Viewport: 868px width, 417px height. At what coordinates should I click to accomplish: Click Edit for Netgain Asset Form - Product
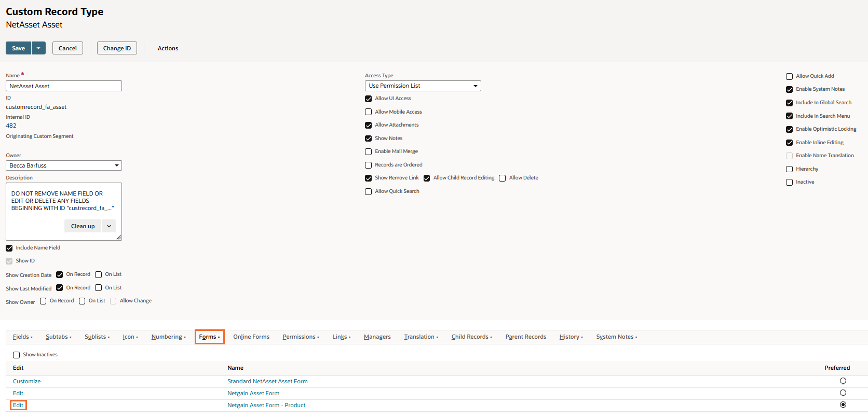pyautogui.click(x=18, y=405)
